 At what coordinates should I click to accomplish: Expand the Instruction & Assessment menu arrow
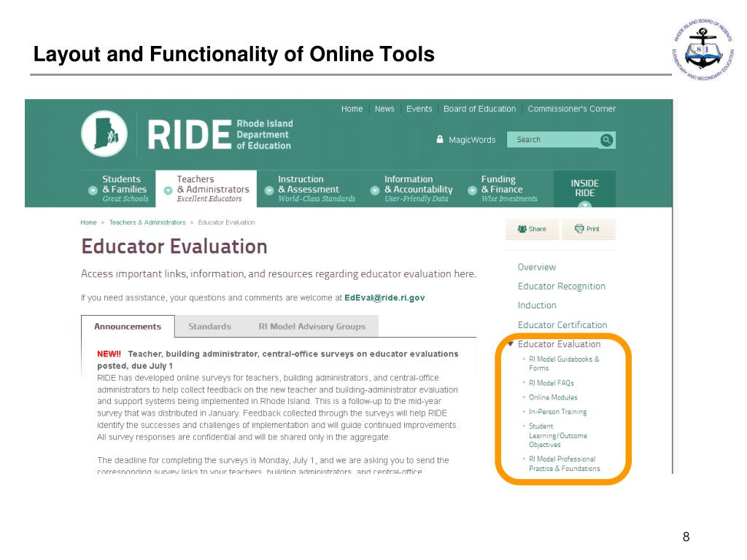268,190
